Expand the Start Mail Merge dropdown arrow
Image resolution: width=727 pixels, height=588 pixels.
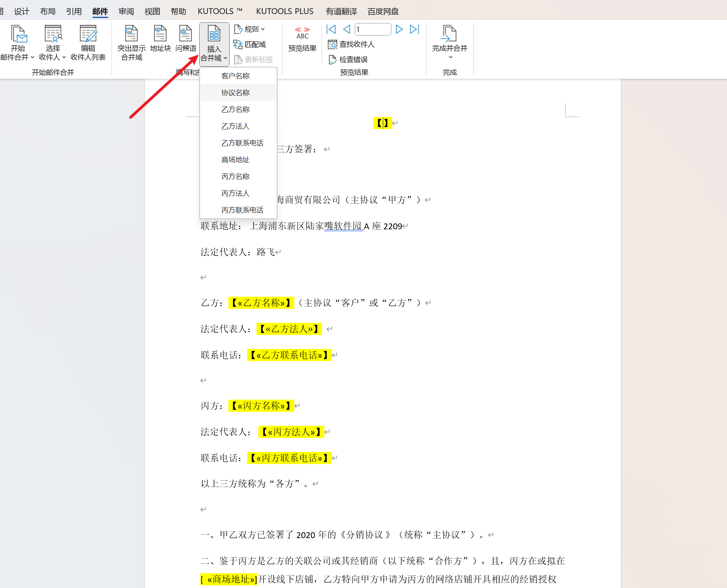tap(32, 57)
